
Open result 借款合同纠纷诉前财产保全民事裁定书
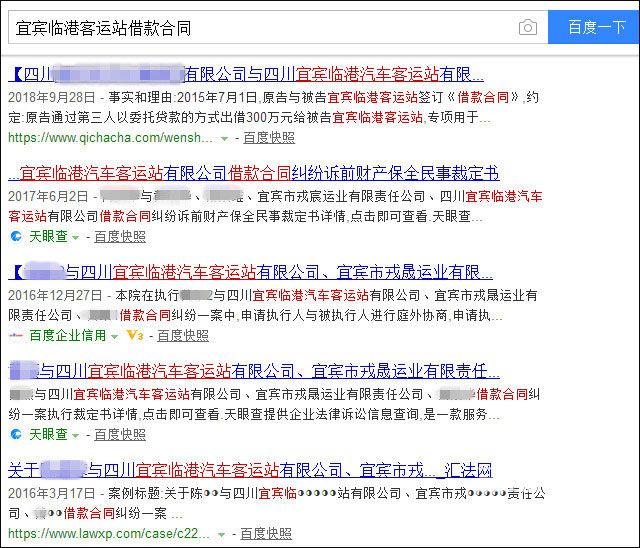[253, 173]
